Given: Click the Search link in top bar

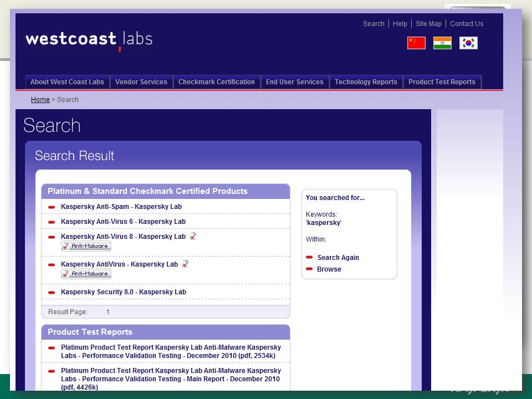Looking at the screenshot, I should [374, 24].
